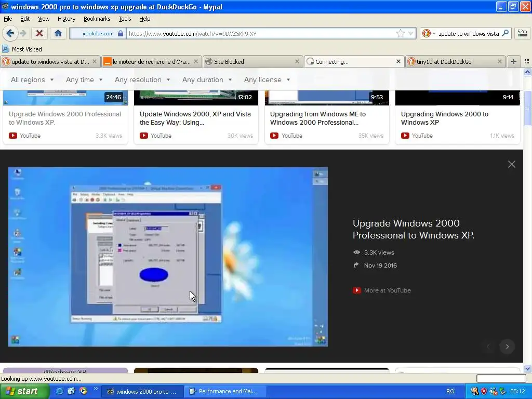Open the URL history dropdown arrow

pos(410,33)
